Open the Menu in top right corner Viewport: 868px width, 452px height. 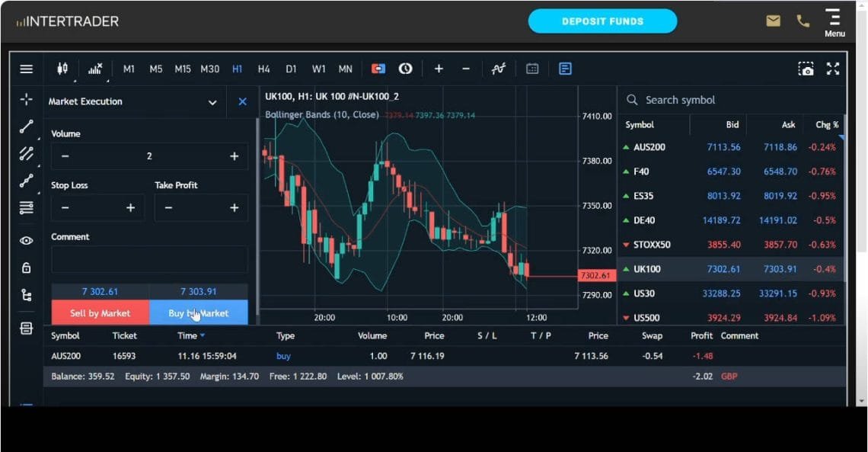point(834,21)
